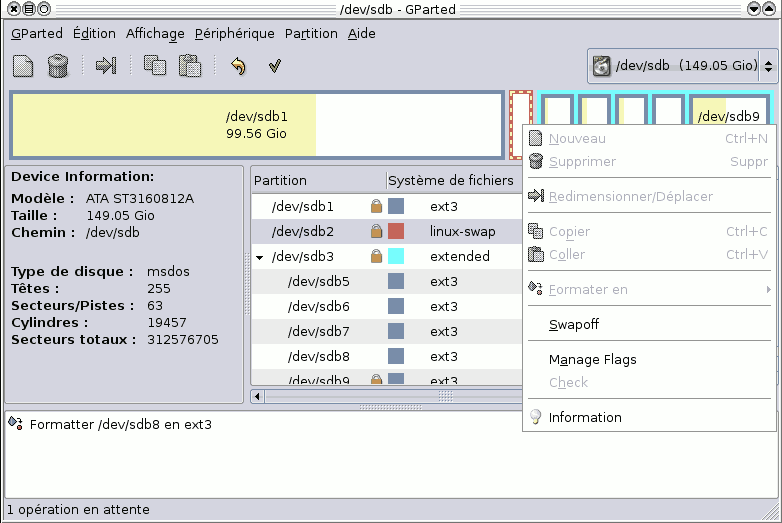Select the /dev/sdb1 block in disk map

[256, 125]
